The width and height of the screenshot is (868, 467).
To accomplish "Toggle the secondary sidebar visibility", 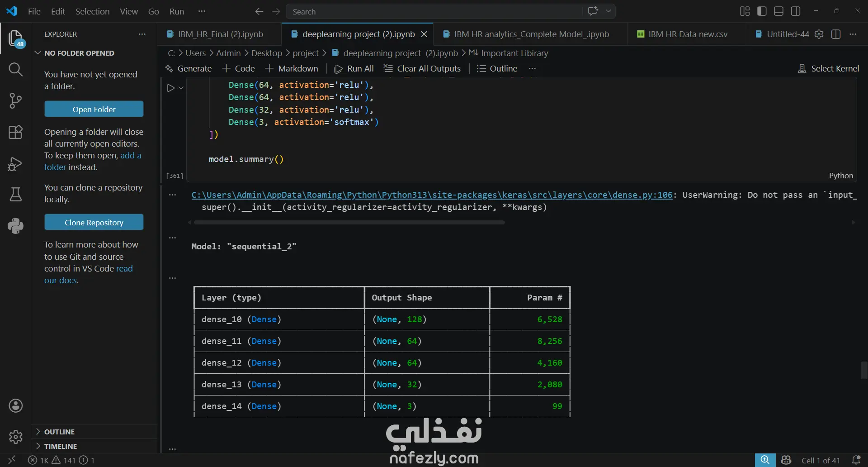I will tap(796, 11).
